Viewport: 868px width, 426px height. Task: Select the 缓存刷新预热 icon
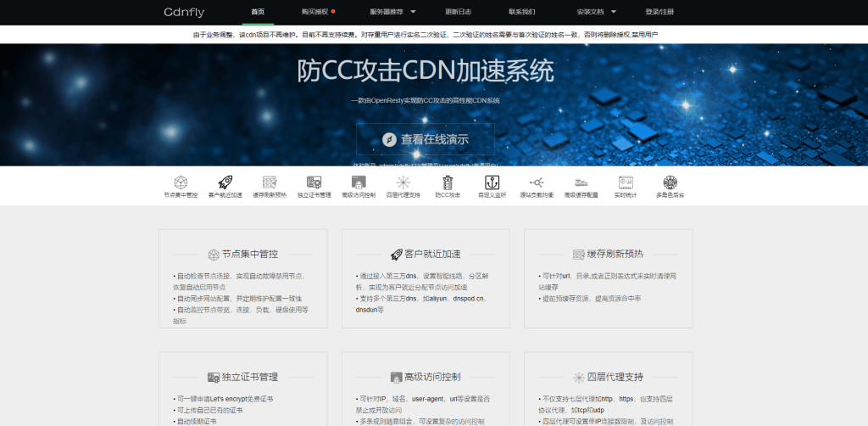click(x=270, y=182)
